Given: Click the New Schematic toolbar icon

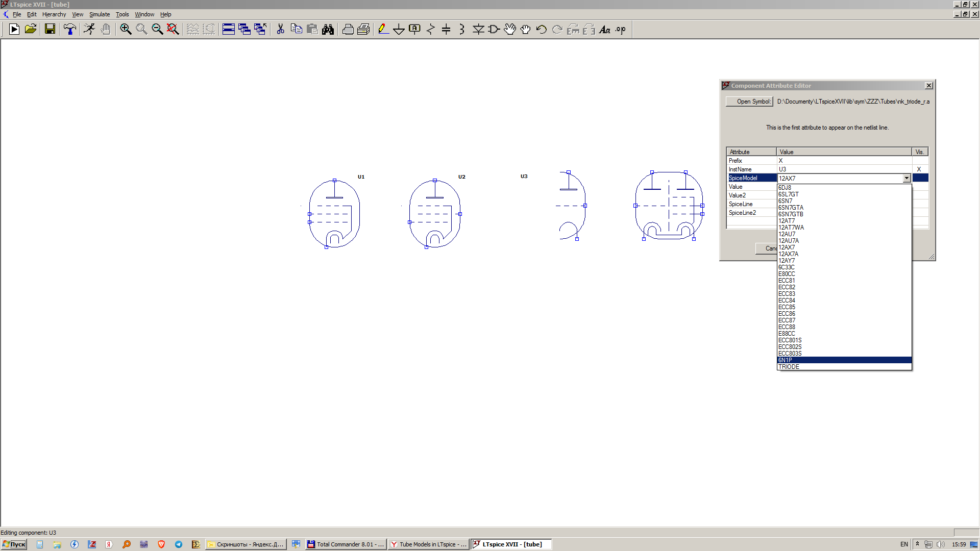Looking at the screenshot, I should coord(14,29).
